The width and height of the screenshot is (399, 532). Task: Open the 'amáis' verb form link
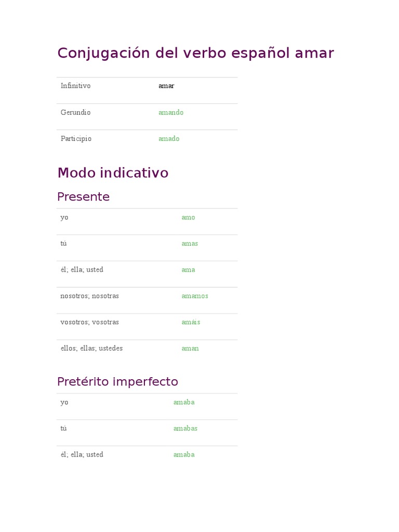pyautogui.click(x=191, y=322)
